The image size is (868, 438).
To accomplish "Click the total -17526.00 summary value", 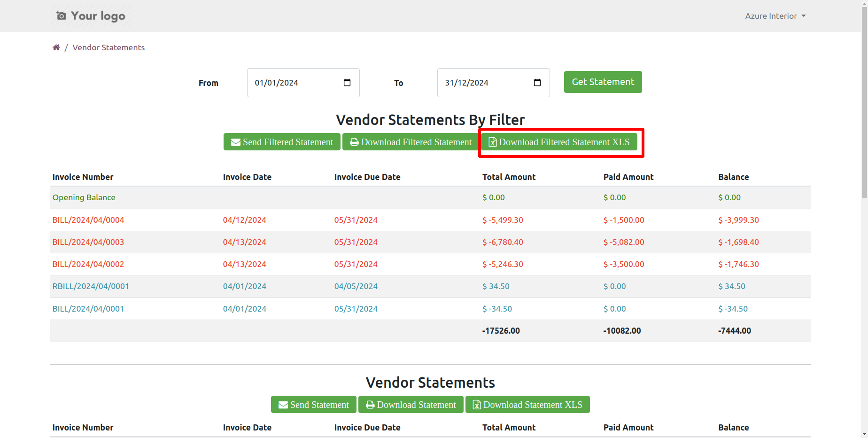I will (x=501, y=331).
